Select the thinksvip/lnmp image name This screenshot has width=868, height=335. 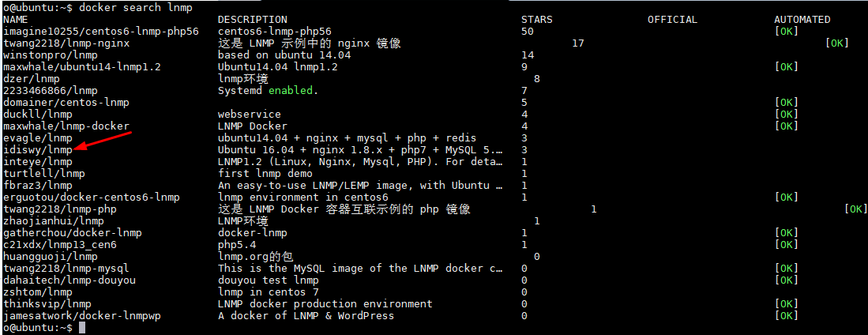[47, 304]
